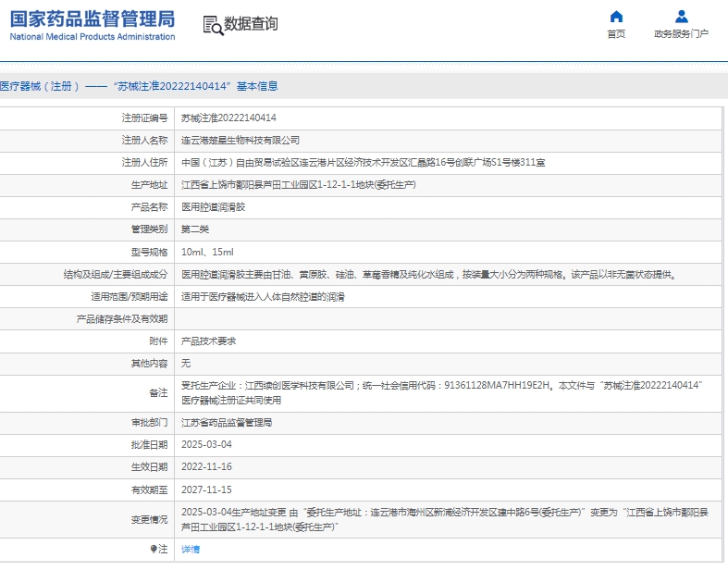Click the 数据查询 heading text
Image resolution: width=728 pixels, height=570 pixels.
point(252,24)
